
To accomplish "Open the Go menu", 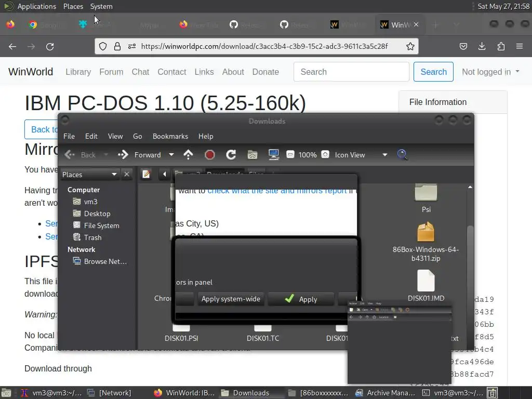I will 137,136.
